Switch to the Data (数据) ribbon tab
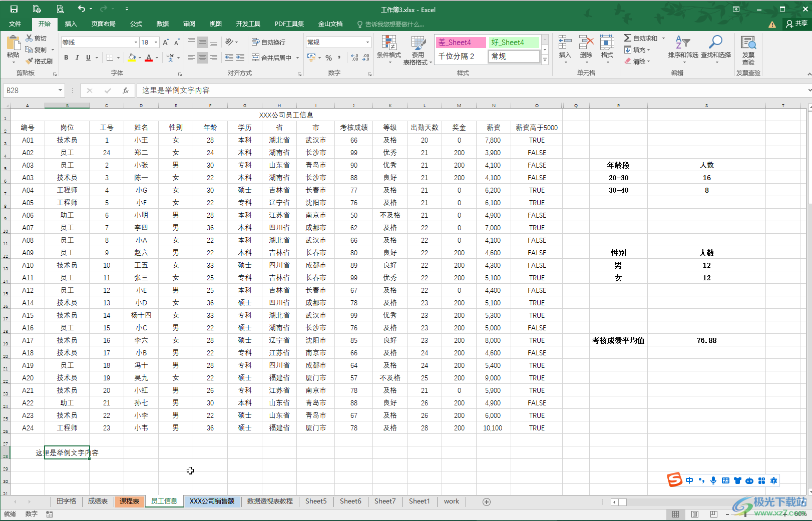This screenshot has width=812, height=521. pos(162,24)
